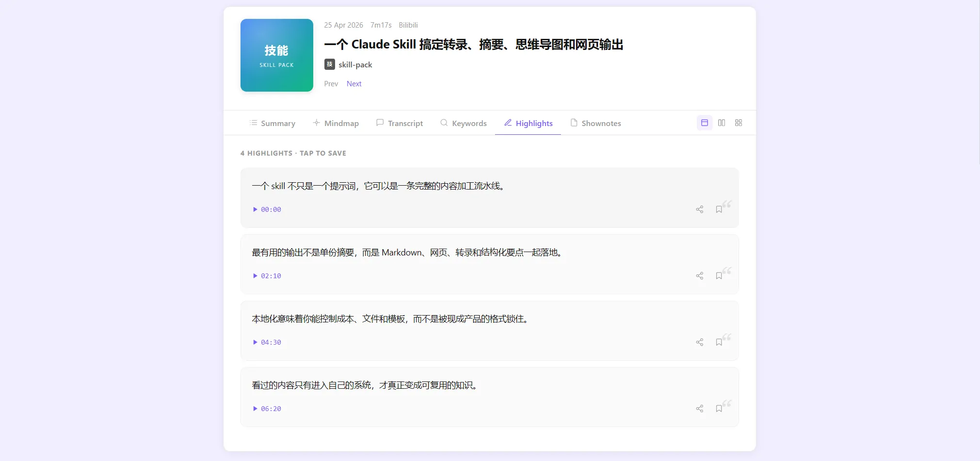Share the 06:20 highlight quote
980x461 pixels.
coord(699,409)
